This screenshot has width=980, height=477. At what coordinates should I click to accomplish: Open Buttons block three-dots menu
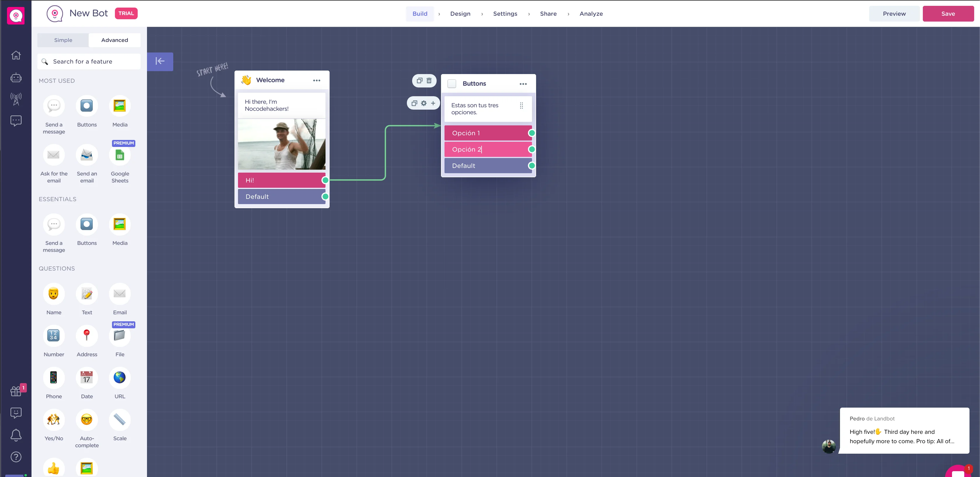pos(523,84)
